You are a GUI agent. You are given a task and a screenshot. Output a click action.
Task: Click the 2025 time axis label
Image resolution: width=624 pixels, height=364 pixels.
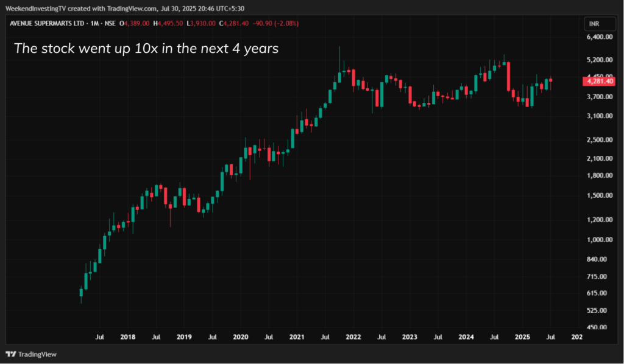pos(522,337)
